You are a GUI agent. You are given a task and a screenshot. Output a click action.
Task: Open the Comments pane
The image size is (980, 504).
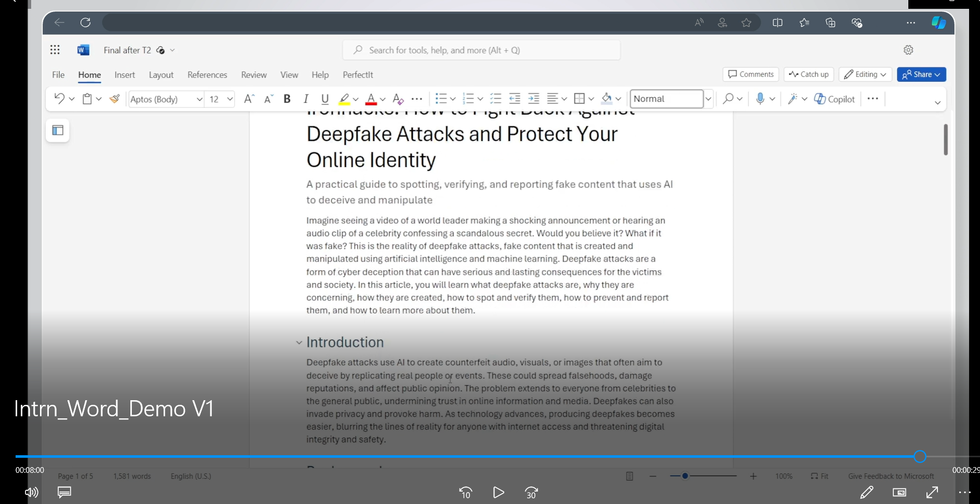[750, 74]
